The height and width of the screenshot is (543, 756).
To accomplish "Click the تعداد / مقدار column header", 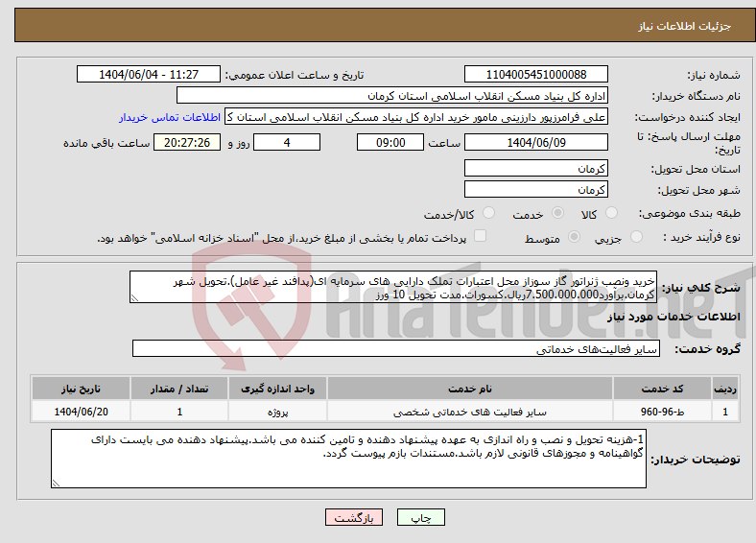I will pyautogui.click(x=179, y=389).
